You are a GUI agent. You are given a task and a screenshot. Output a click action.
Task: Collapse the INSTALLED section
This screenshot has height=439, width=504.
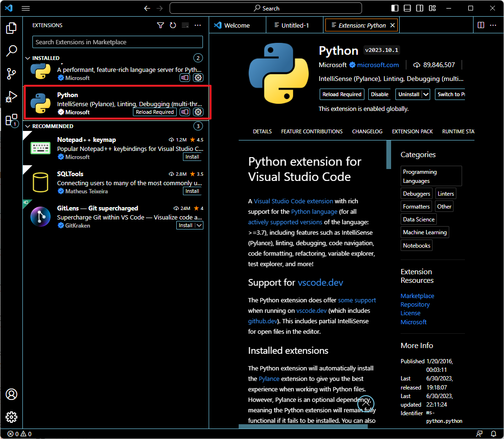(x=28, y=58)
